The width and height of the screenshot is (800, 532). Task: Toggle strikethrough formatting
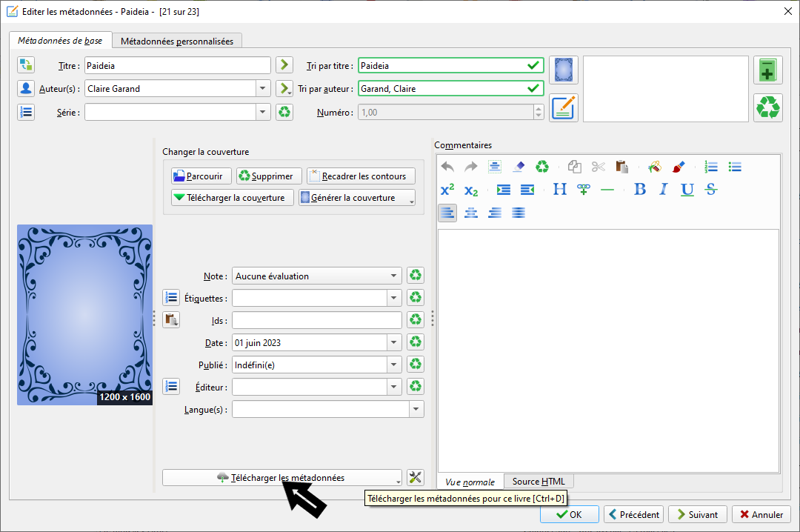[710, 190]
